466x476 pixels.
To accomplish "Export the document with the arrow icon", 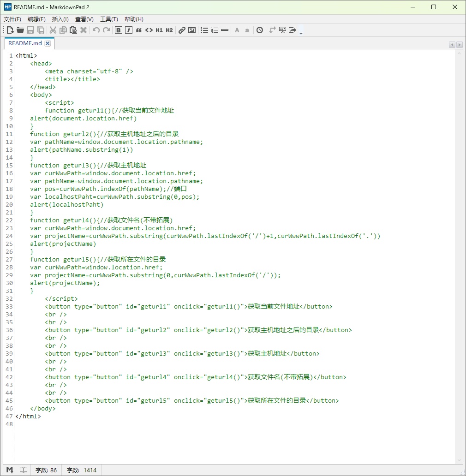I will point(293,30).
